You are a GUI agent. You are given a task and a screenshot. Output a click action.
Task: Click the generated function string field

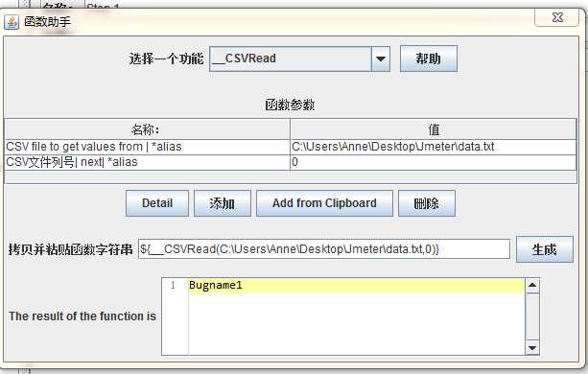(x=324, y=249)
